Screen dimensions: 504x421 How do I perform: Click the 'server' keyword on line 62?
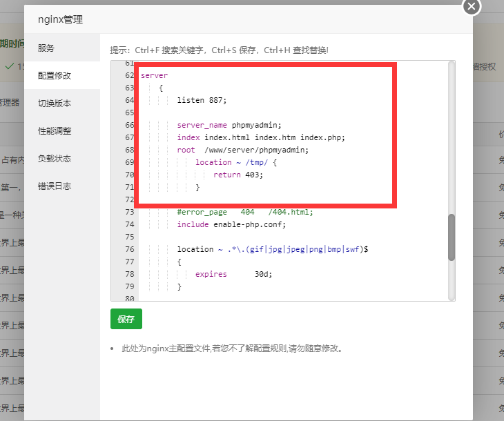(154, 75)
